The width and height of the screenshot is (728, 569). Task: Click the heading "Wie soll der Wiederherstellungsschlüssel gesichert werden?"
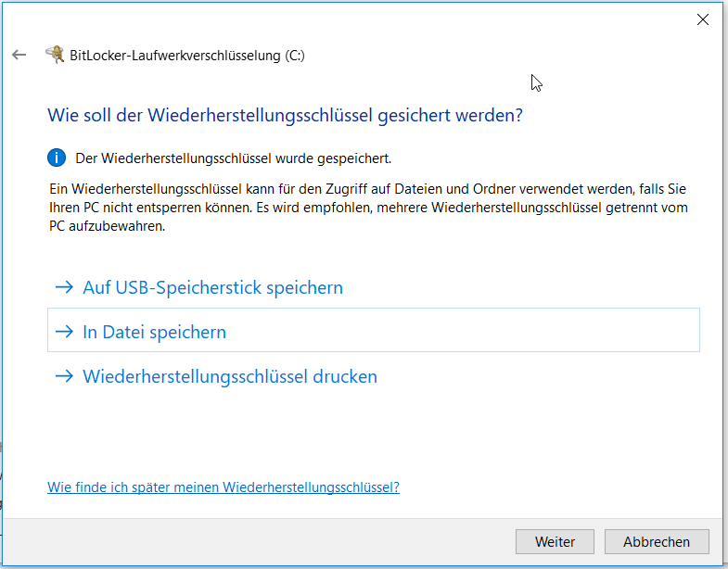pyautogui.click(x=285, y=116)
